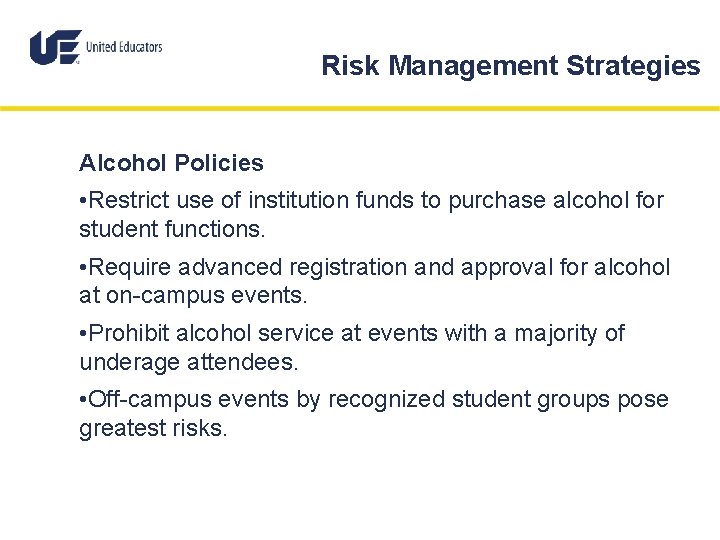Click the United Educators wordmark
The width and height of the screenshot is (720, 540).
(x=124, y=47)
